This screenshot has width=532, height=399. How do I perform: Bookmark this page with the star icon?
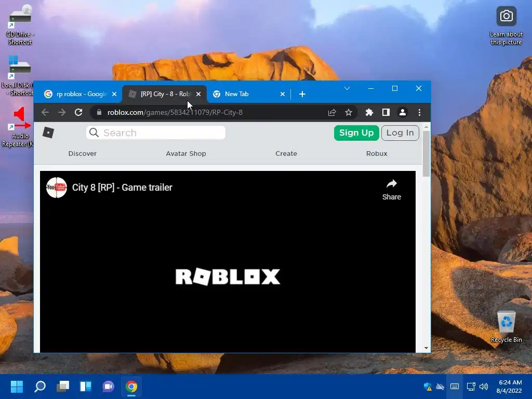coord(349,112)
